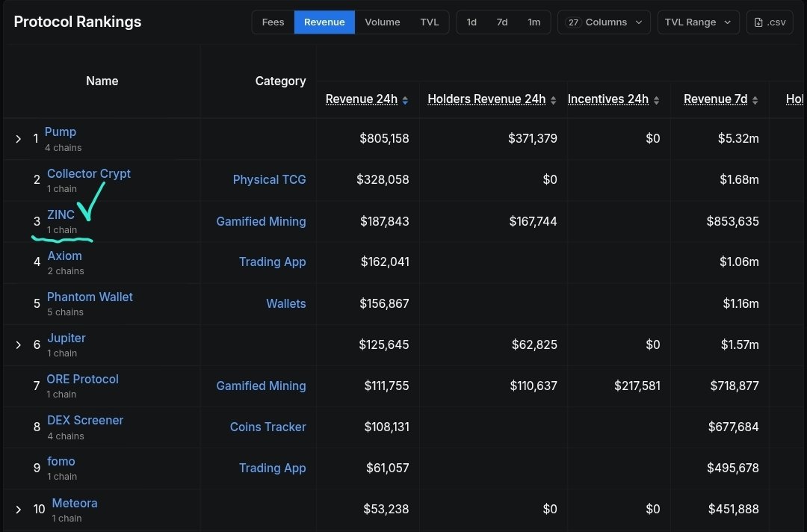Sort by Revenue 24h arrows icon
The width and height of the screenshot is (807, 532).
(405, 100)
